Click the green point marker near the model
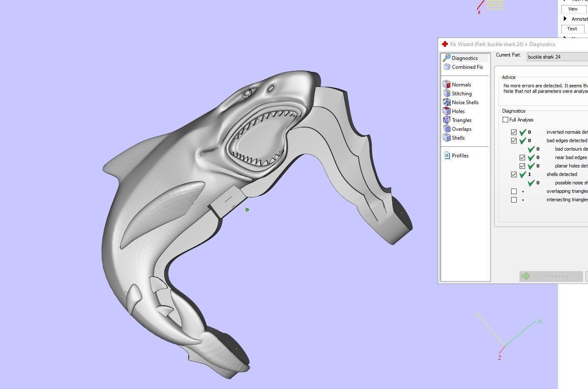588x389 pixels. point(247,209)
